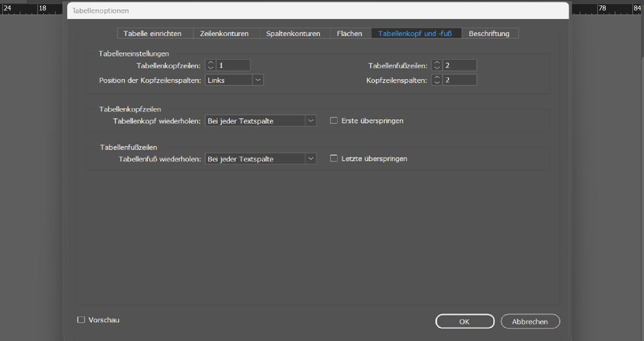
Task: Toggle the Vorschau preview checkbox
Action: coord(81,320)
